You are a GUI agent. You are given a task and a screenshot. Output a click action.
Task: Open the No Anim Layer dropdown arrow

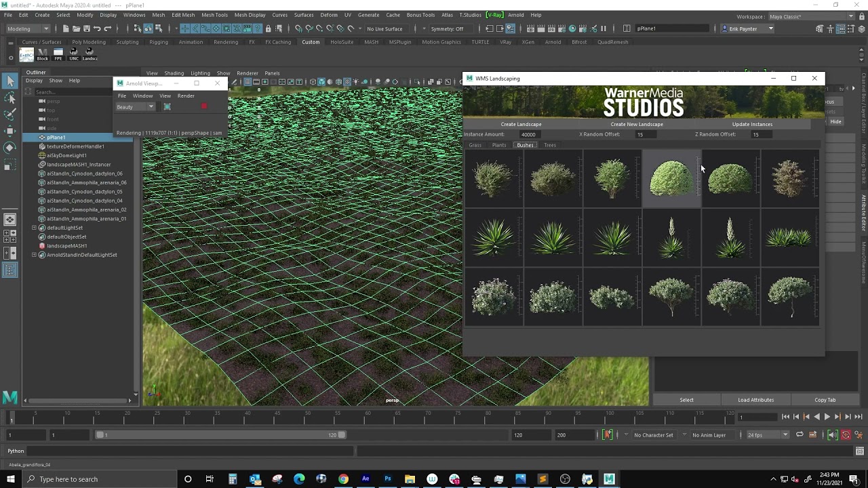pyautogui.click(x=685, y=435)
